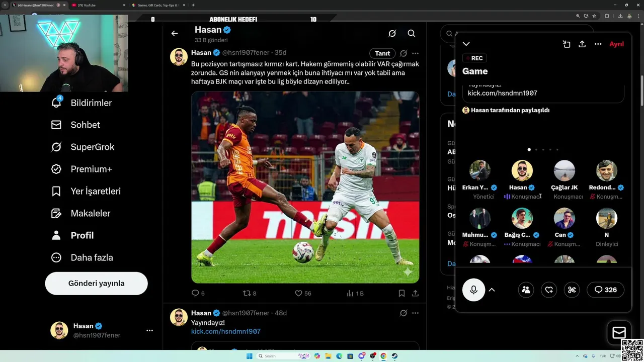View analytics of the post showing 1 B
This screenshot has height=362, width=644.
pos(355,293)
